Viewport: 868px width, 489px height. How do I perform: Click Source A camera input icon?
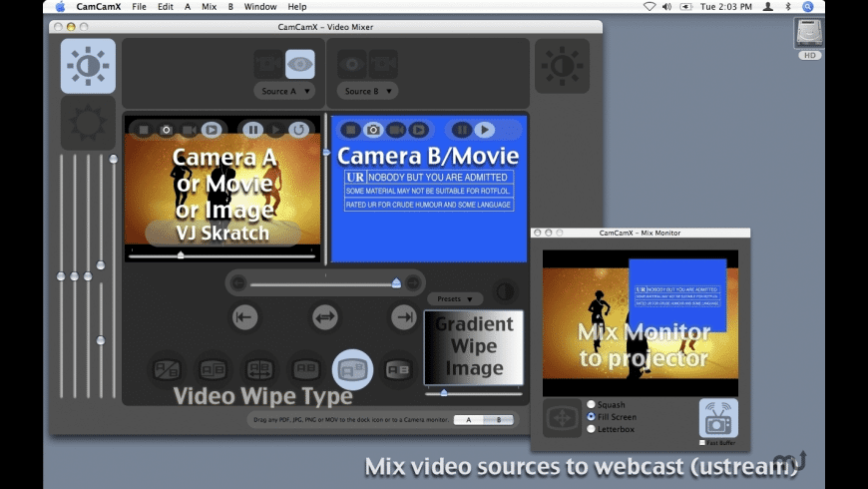pos(268,64)
